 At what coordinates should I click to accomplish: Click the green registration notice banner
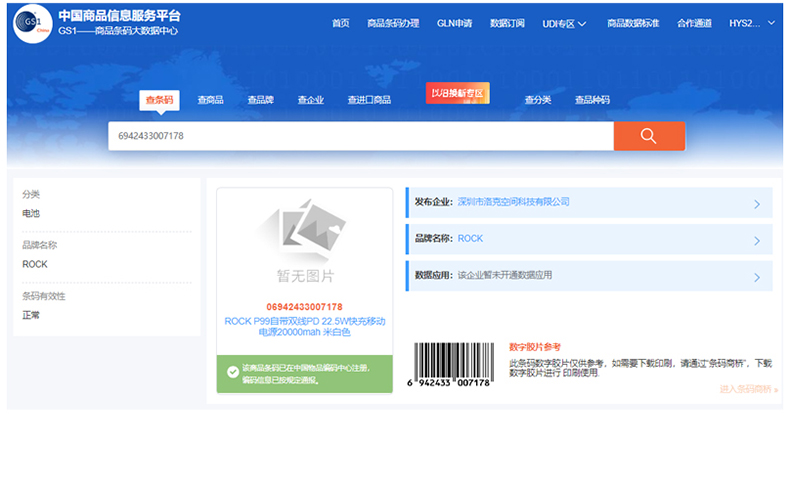coord(305,374)
